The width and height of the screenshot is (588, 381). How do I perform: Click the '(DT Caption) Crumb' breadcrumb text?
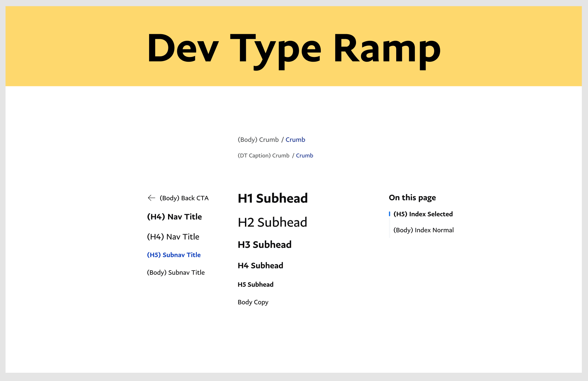[264, 156]
